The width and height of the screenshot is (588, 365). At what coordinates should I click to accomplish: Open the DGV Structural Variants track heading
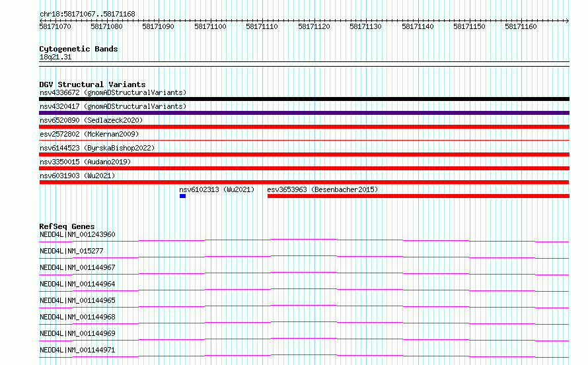tap(92, 84)
